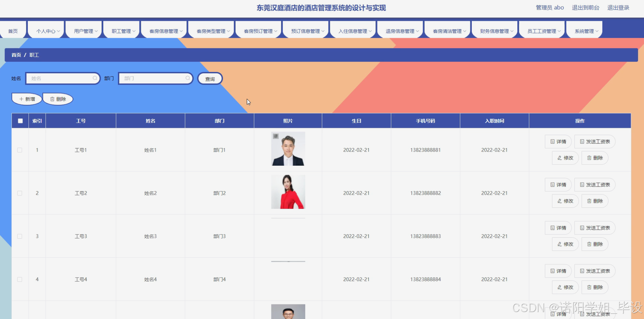Click the 查询 search button
The image size is (644, 319).
pyautogui.click(x=210, y=79)
